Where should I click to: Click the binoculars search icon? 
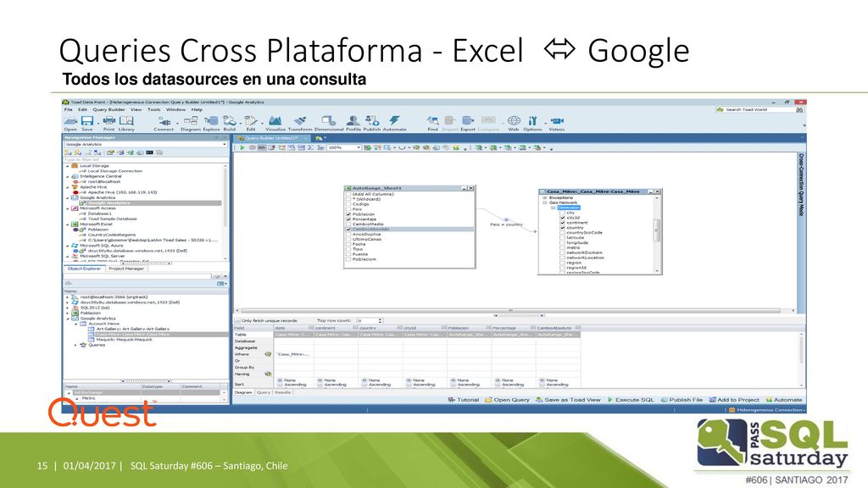point(799,109)
